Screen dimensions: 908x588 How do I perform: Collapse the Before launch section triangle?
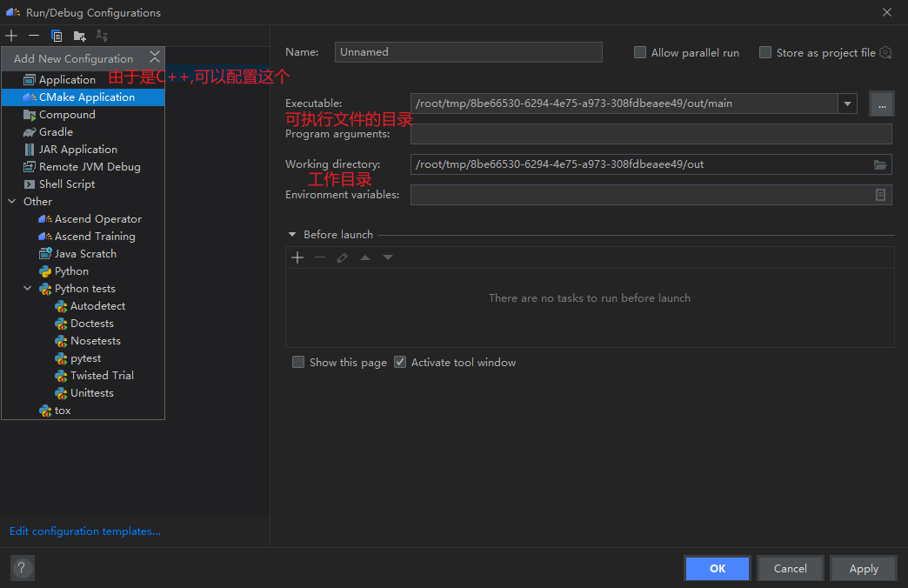pos(292,235)
